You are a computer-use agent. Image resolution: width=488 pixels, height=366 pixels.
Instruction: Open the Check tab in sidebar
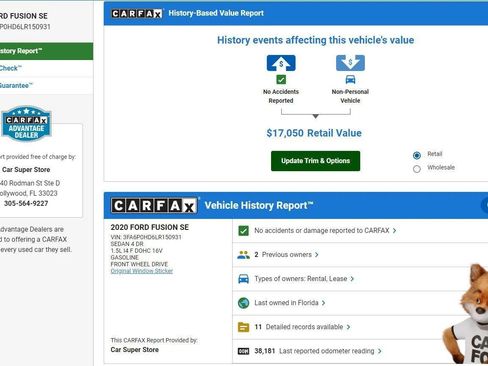click(x=46, y=68)
